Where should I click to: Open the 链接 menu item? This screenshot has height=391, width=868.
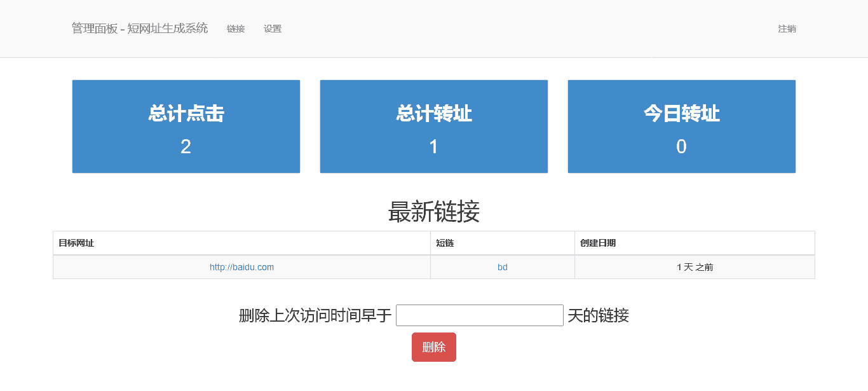click(x=236, y=29)
